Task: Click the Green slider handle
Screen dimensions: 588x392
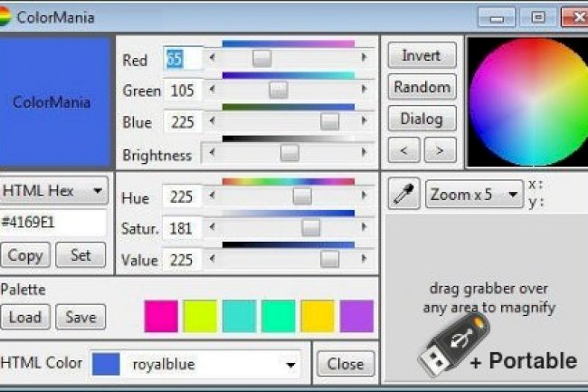Action: click(x=279, y=90)
